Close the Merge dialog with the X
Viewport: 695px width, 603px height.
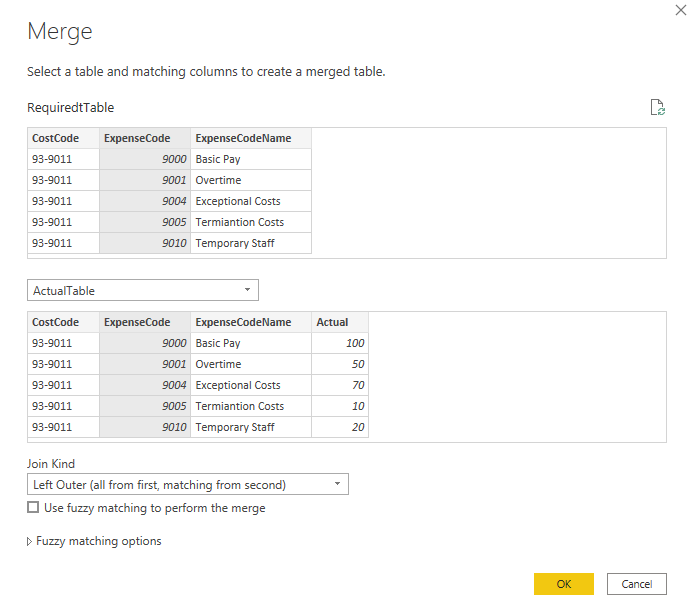click(x=681, y=10)
